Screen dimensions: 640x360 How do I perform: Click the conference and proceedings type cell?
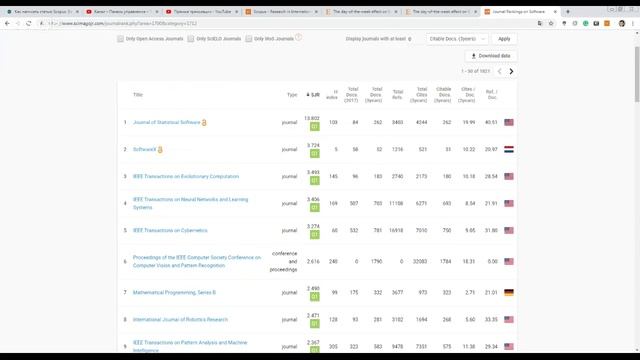(x=284, y=261)
